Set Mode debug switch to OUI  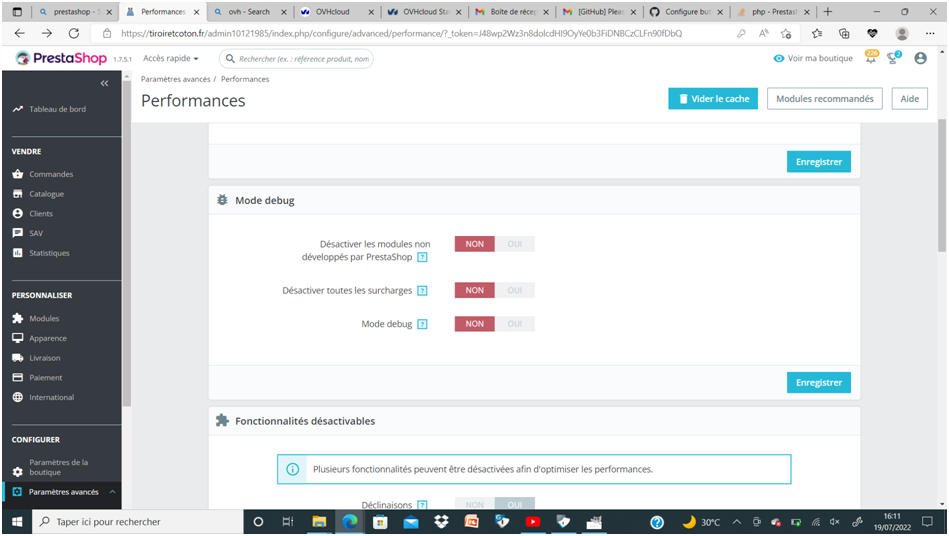click(x=515, y=324)
